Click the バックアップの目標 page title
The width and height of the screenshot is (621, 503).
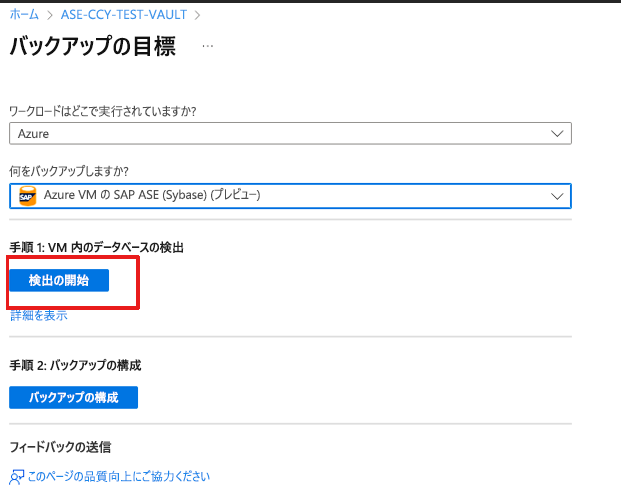92,47
